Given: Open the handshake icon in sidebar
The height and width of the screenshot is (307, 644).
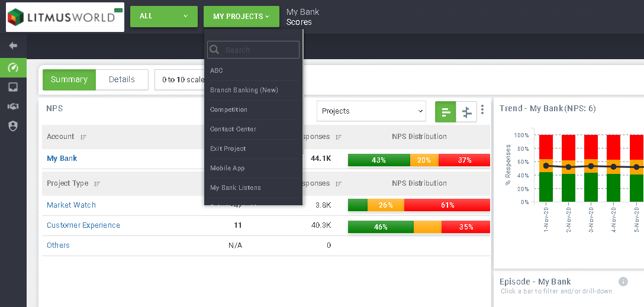Looking at the screenshot, I should point(13,106).
